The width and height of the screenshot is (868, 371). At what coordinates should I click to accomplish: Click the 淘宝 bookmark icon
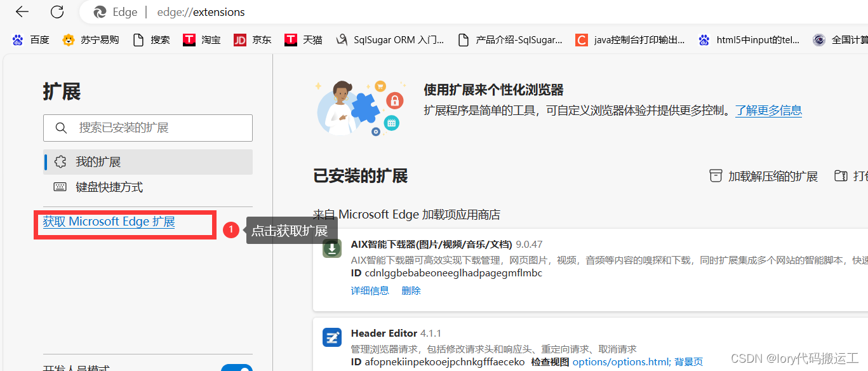coord(189,39)
